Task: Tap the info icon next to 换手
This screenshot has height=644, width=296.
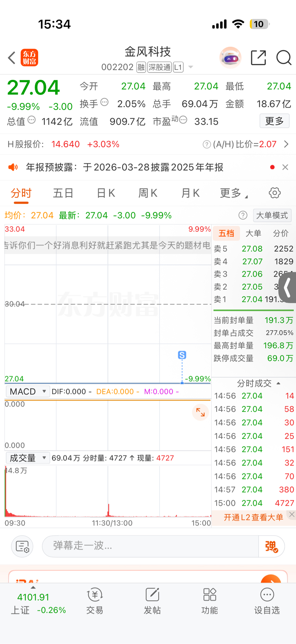Action: pyautogui.click(x=104, y=102)
